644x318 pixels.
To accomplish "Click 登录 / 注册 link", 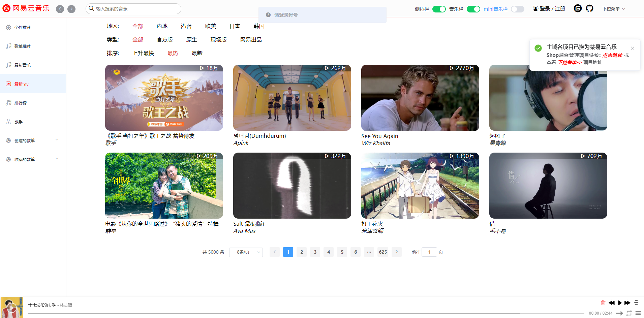I will click(x=552, y=9).
